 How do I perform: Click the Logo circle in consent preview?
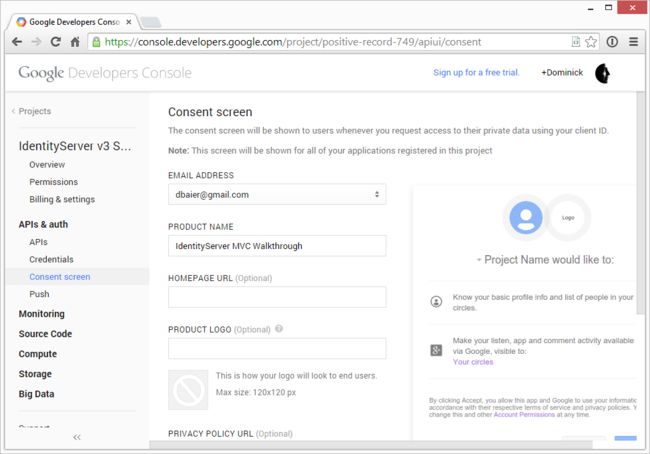coord(568,218)
